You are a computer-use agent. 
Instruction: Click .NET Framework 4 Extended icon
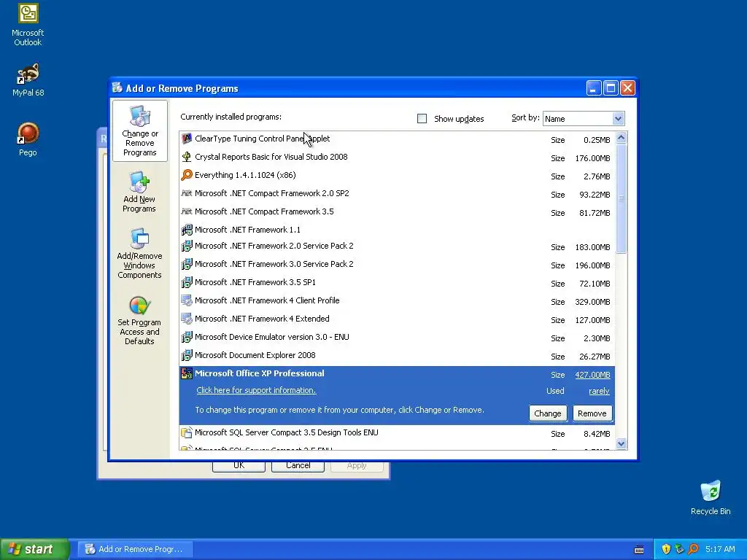[x=187, y=319]
